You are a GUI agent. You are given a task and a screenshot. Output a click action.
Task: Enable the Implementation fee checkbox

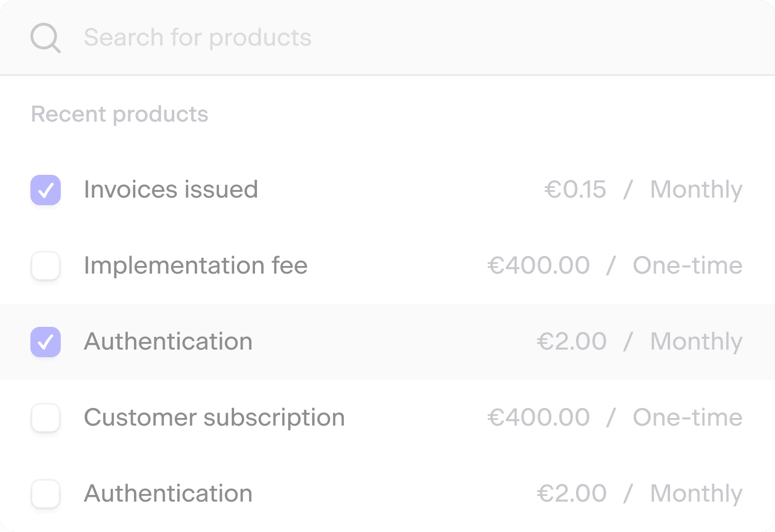click(x=46, y=266)
